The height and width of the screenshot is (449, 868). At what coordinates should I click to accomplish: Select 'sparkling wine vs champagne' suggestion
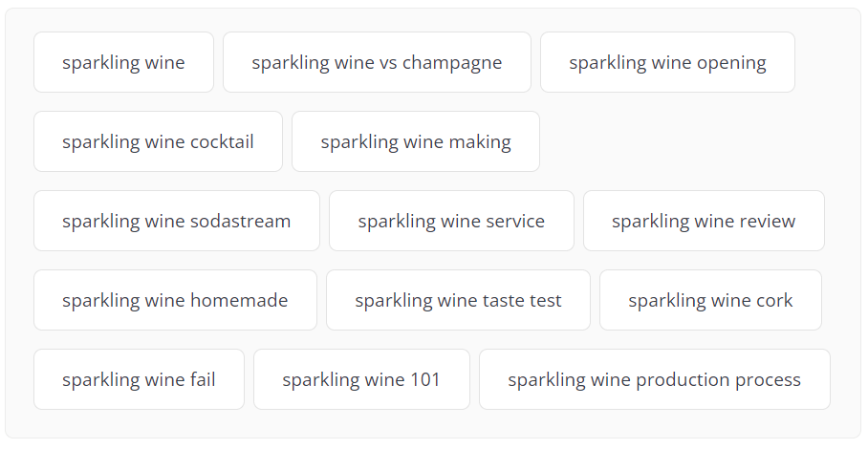click(x=377, y=62)
